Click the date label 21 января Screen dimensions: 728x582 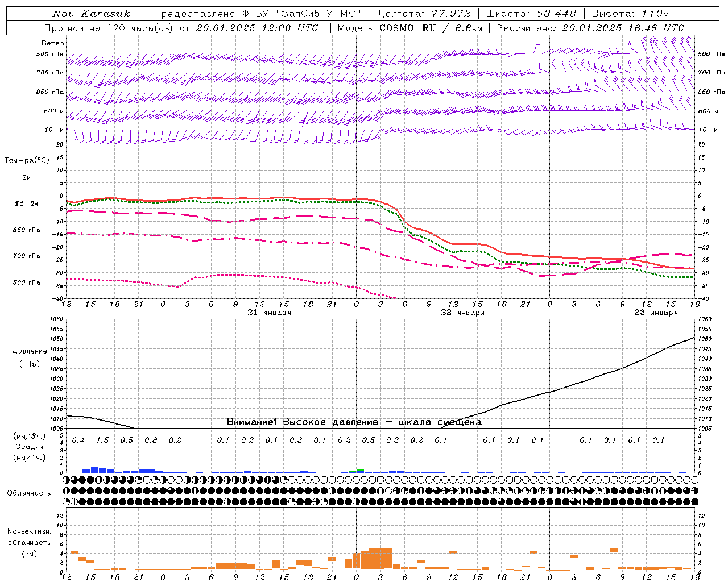270,313
